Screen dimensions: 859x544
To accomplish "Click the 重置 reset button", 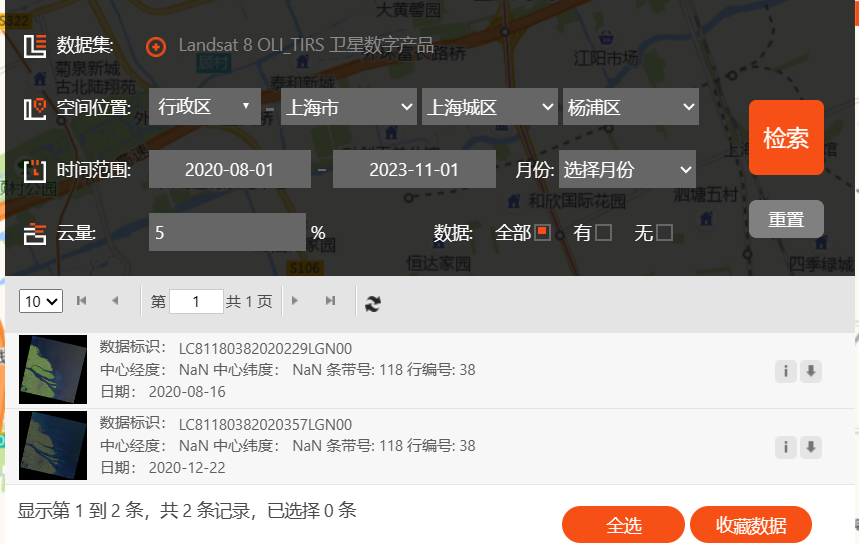I will click(786, 219).
